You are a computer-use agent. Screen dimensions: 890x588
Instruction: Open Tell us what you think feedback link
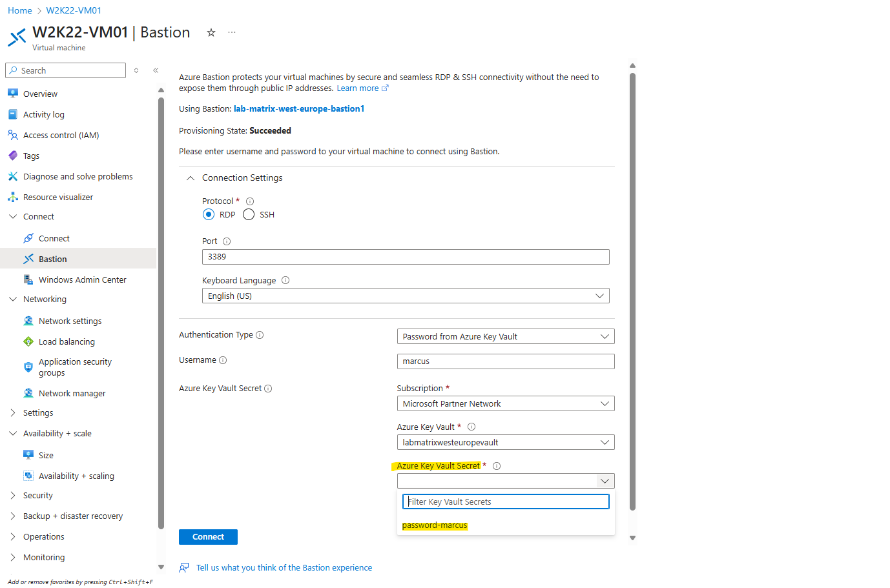[284, 568]
